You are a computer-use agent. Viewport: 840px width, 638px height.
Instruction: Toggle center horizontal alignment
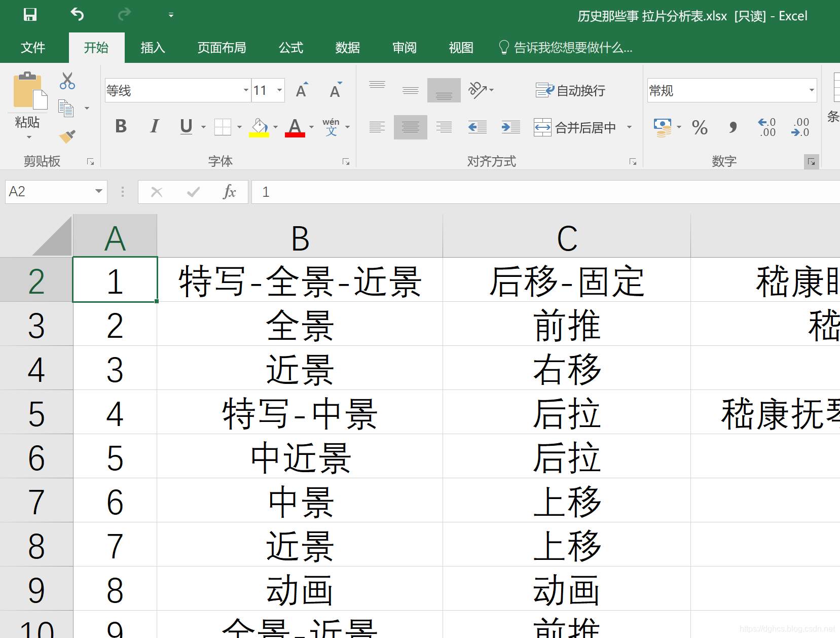411,127
